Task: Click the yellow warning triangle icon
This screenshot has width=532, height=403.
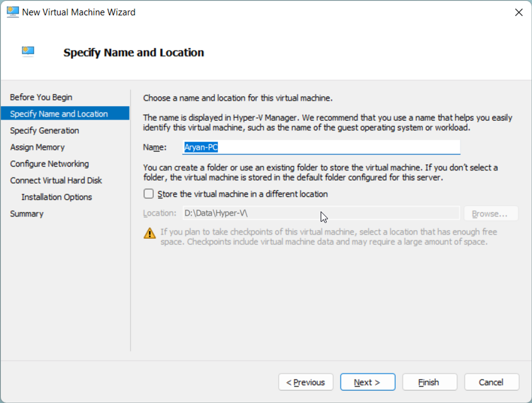Action: pyautogui.click(x=150, y=233)
